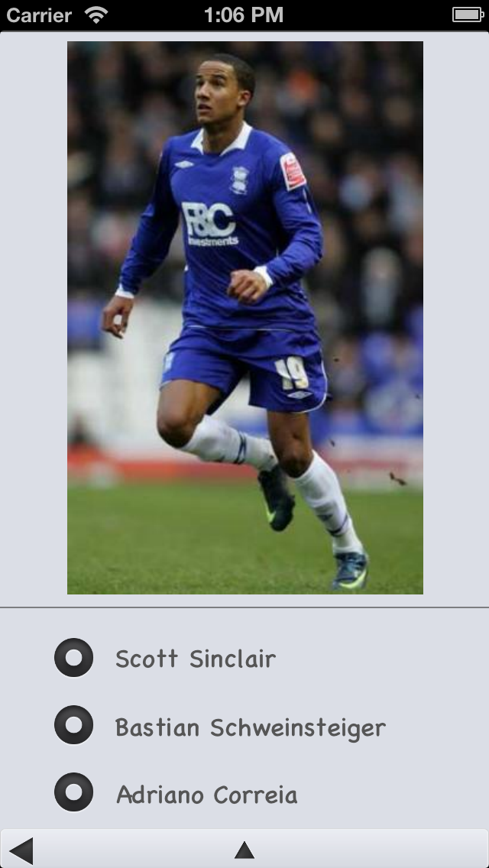Tap the Carrier label in status bar
This screenshot has width=489, height=868.
pos(39,15)
